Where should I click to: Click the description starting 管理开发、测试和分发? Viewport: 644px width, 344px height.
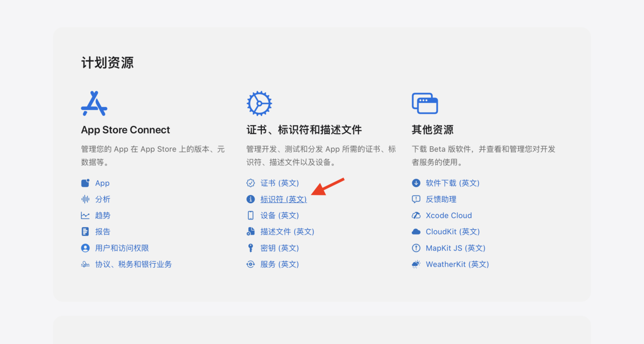pyautogui.click(x=321, y=156)
